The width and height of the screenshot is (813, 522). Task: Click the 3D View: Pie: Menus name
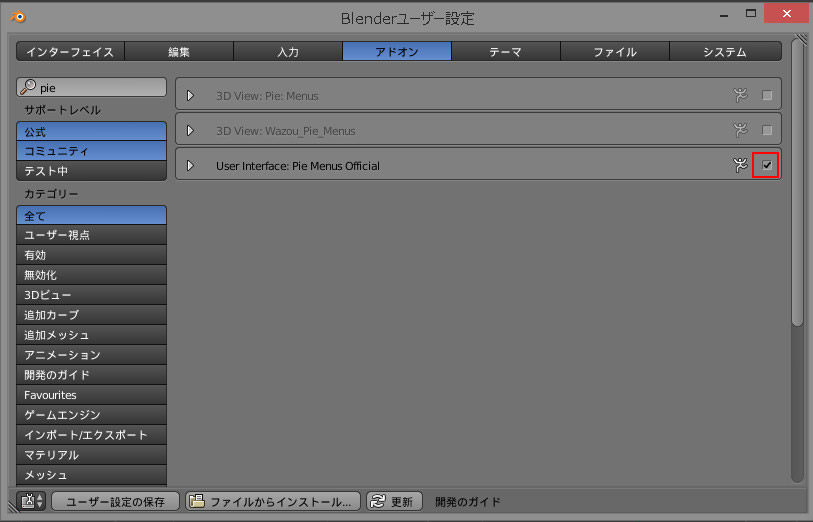tap(267, 96)
